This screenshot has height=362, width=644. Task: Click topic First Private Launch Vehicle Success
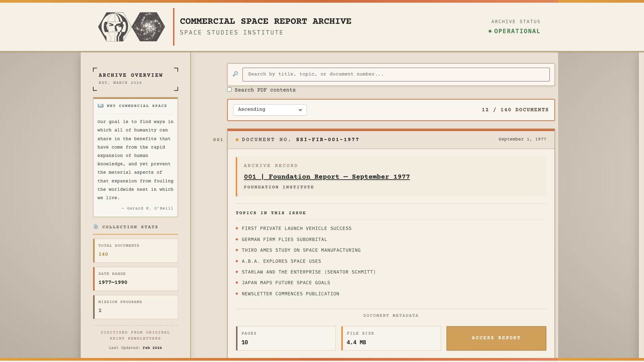pyautogui.click(x=297, y=229)
